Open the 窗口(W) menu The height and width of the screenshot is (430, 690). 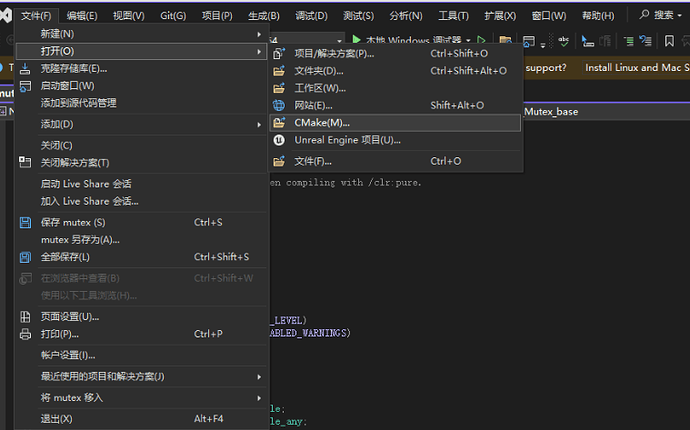[x=549, y=16]
